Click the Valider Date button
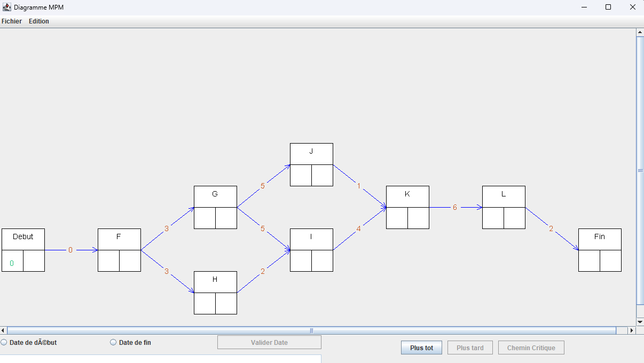Screen dimensions: 644x363 pos(269,342)
